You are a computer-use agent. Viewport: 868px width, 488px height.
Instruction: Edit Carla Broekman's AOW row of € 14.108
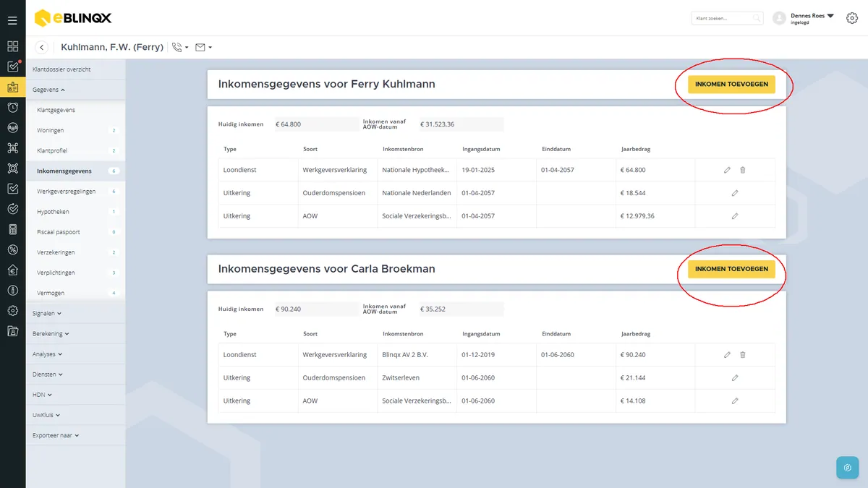[735, 401]
